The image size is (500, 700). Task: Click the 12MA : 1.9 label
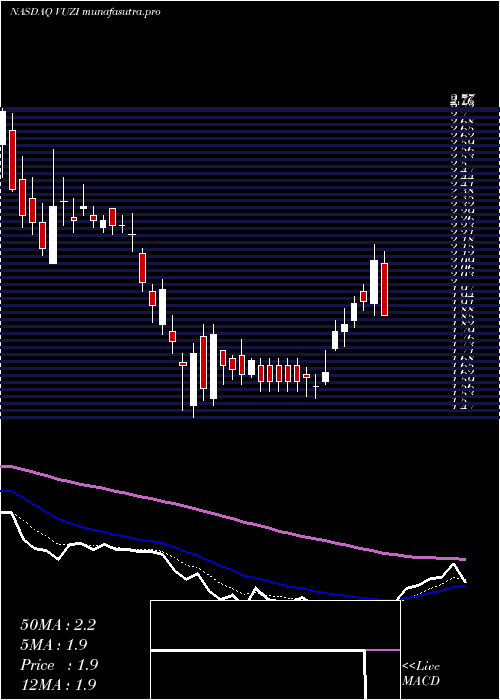(x=58, y=684)
